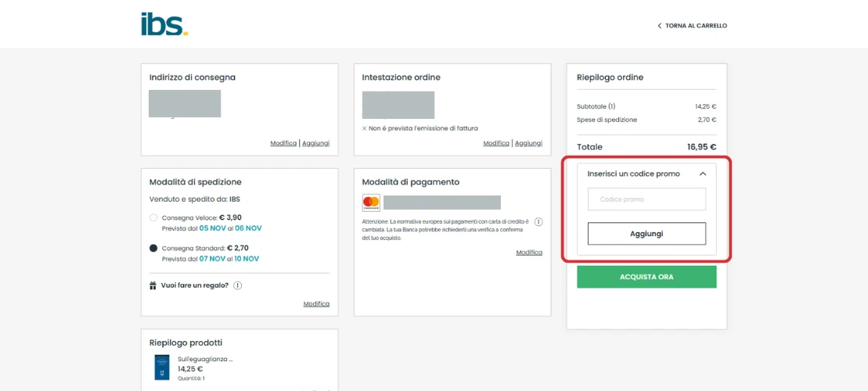The width and height of the screenshot is (868, 391).
Task: Click the product price 14,25 €
Action: coord(190,369)
